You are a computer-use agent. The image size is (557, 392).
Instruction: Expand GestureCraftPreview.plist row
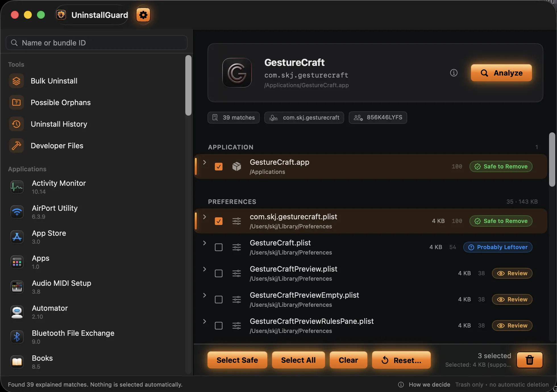coord(205,269)
